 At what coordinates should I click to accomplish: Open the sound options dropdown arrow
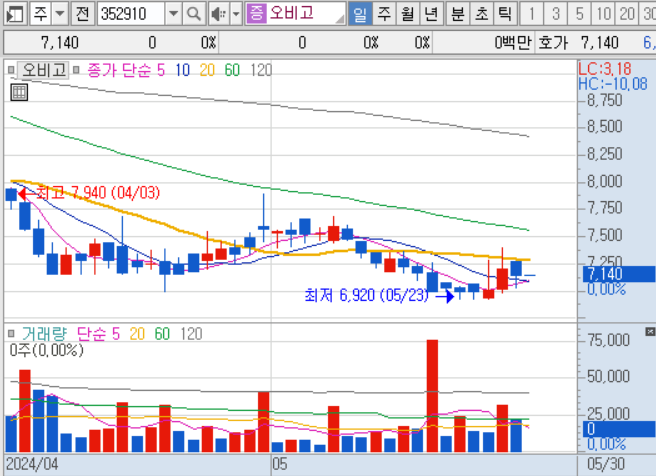click(236, 14)
